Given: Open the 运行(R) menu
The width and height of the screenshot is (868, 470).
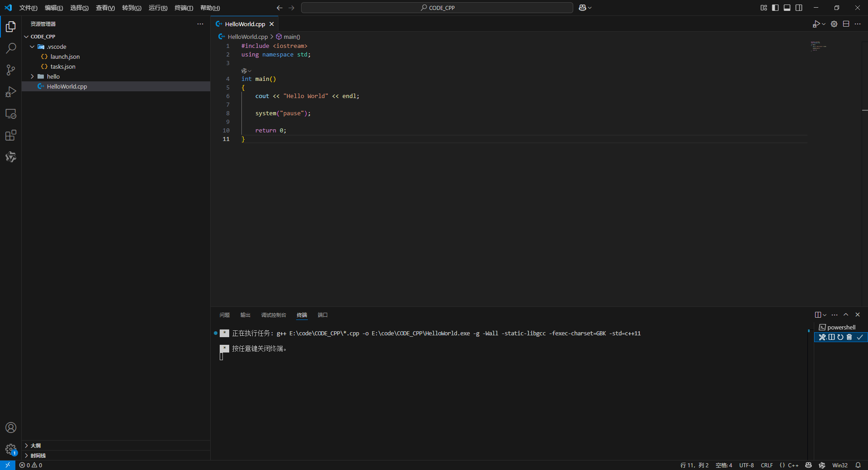Looking at the screenshot, I should coord(158,8).
